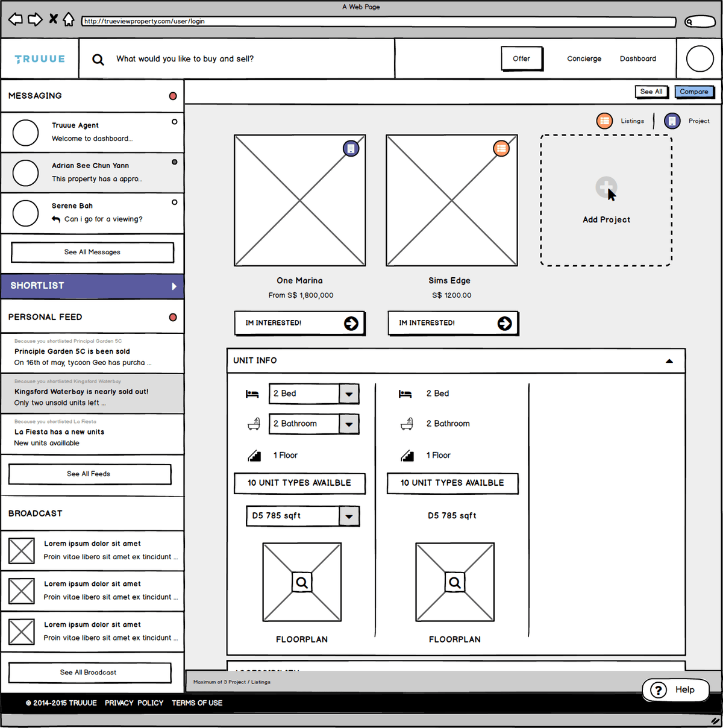The height and width of the screenshot is (728, 723).
Task: Click the blue Project legend icon
Action: pyautogui.click(x=672, y=121)
